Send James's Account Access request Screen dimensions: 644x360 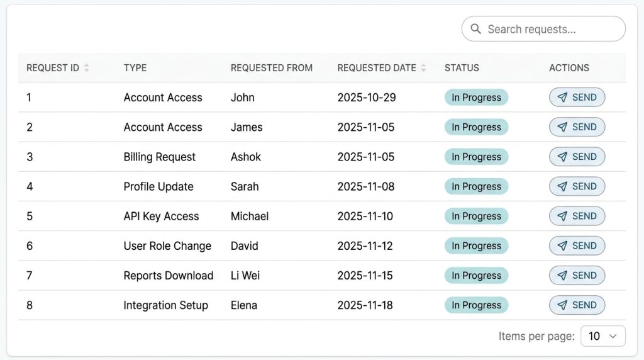tap(577, 127)
